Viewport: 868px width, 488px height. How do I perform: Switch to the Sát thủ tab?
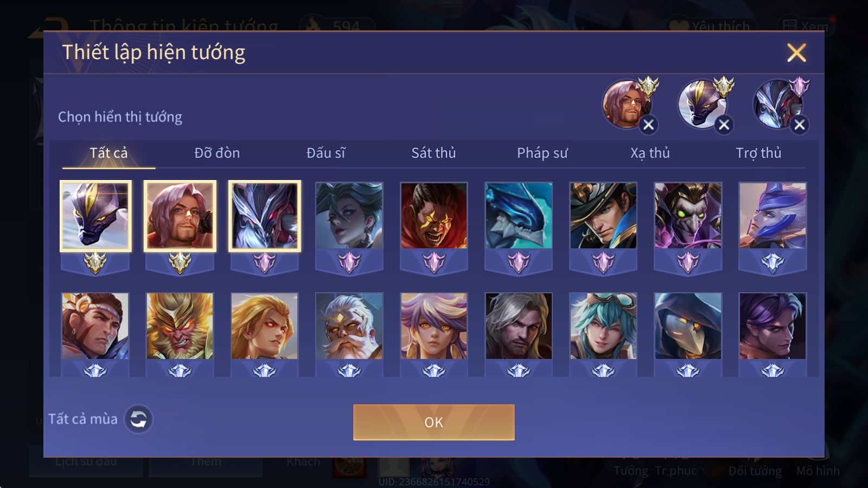(433, 153)
